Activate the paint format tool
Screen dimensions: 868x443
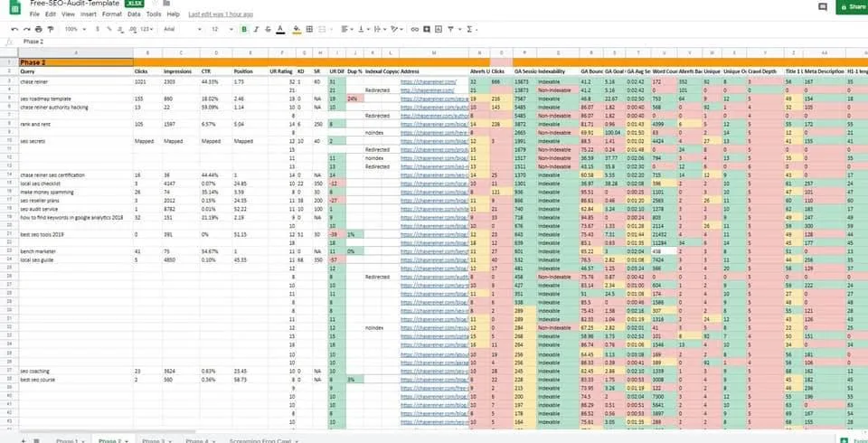pyautogui.click(x=51, y=29)
